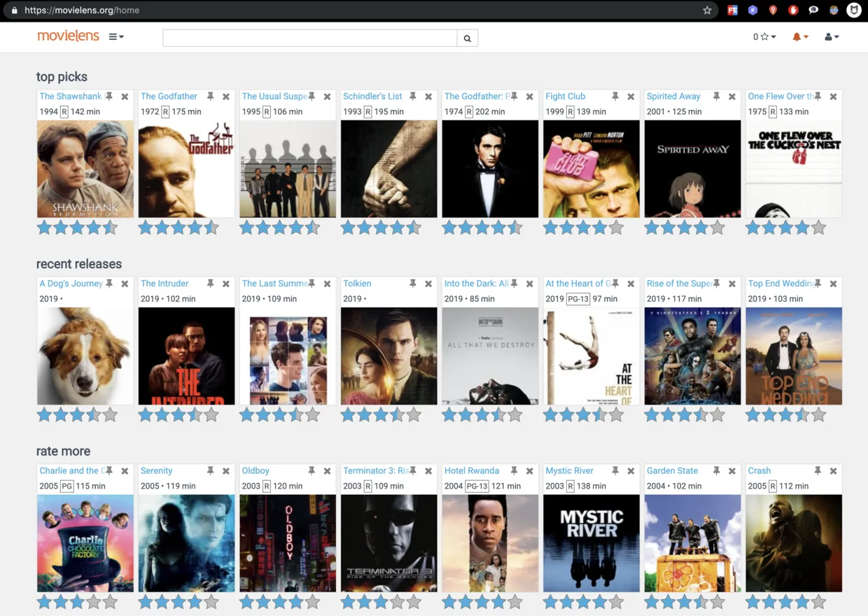The height and width of the screenshot is (616, 868).
Task: Rate Spirited Away five stars
Action: click(x=717, y=227)
